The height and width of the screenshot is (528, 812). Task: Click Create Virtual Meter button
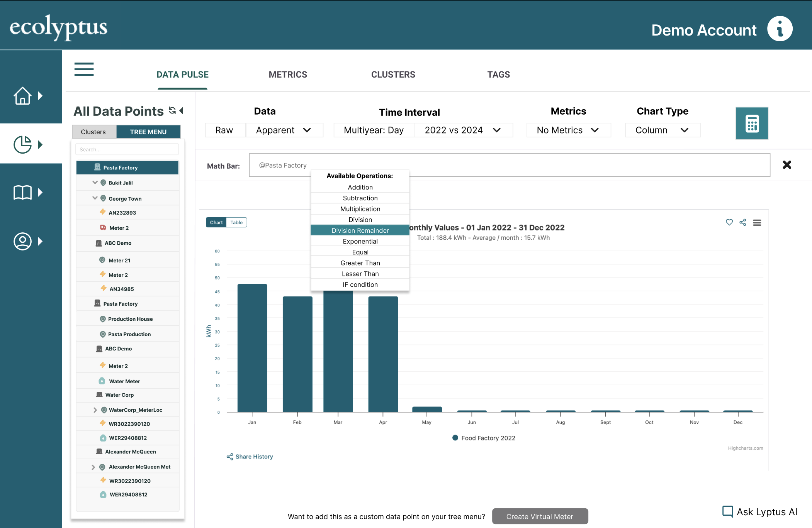pyautogui.click(x=540, y=516)
